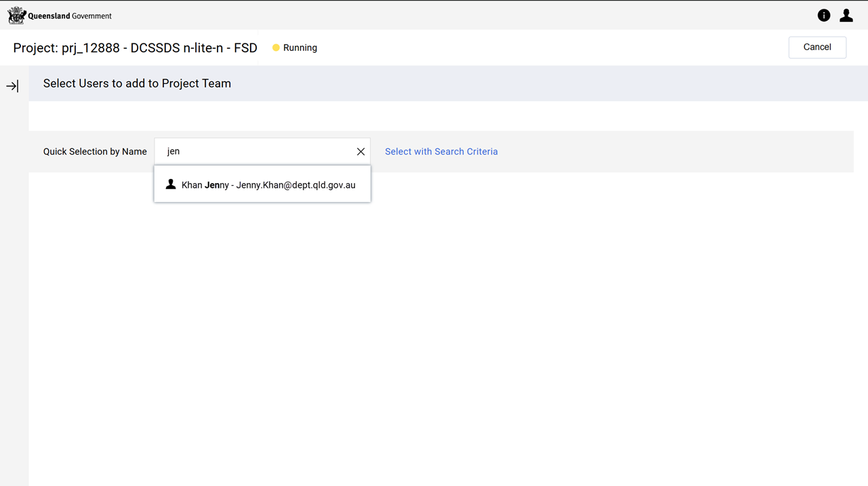This screenshot has width=868, height=486.
Task: Click 'Select Users to add to Project Team' heading
Action: 137,84
